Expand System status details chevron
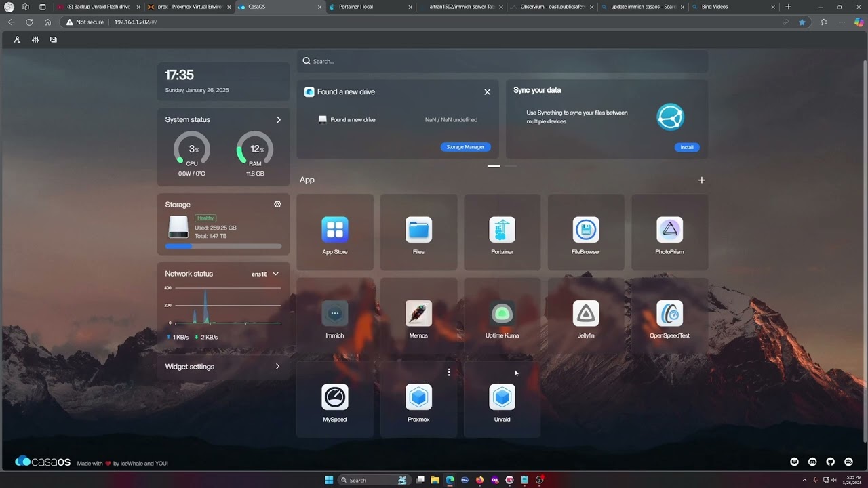 coord(278,119)
